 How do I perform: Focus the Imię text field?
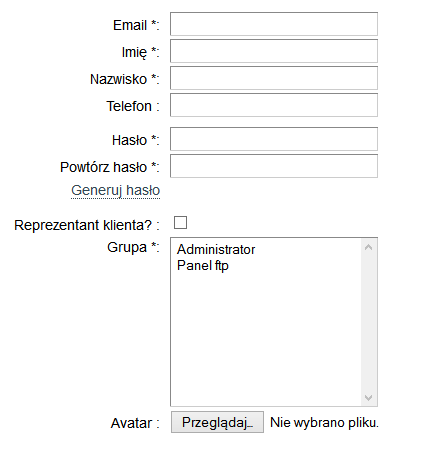point(274,51)
